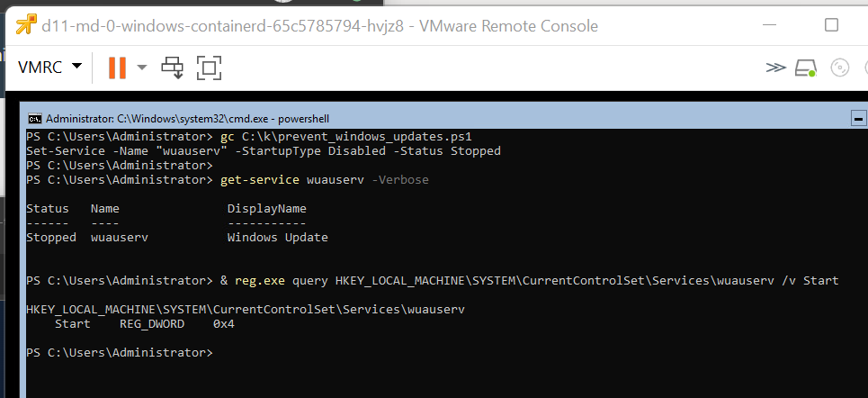The image size is (868, 398).
Task: Send Ctrl+Alt+Del to the VM icon
Action: pyautogui.click(x=172, y=67)
